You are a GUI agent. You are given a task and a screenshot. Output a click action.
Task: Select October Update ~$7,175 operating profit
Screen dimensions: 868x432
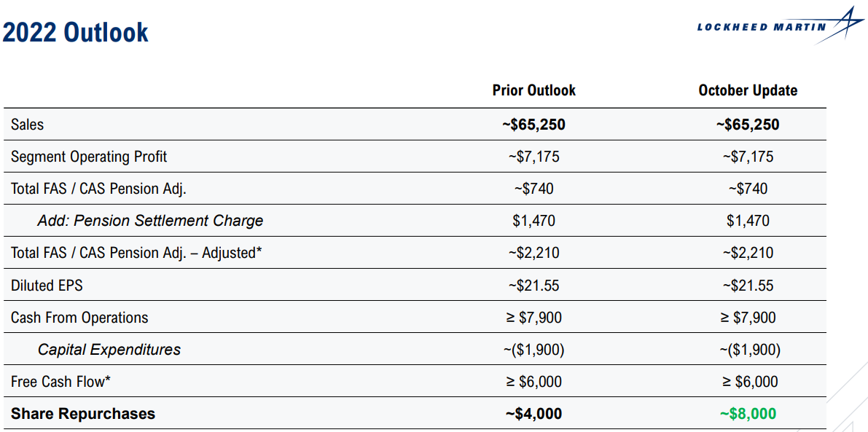(x=748, y=157)
